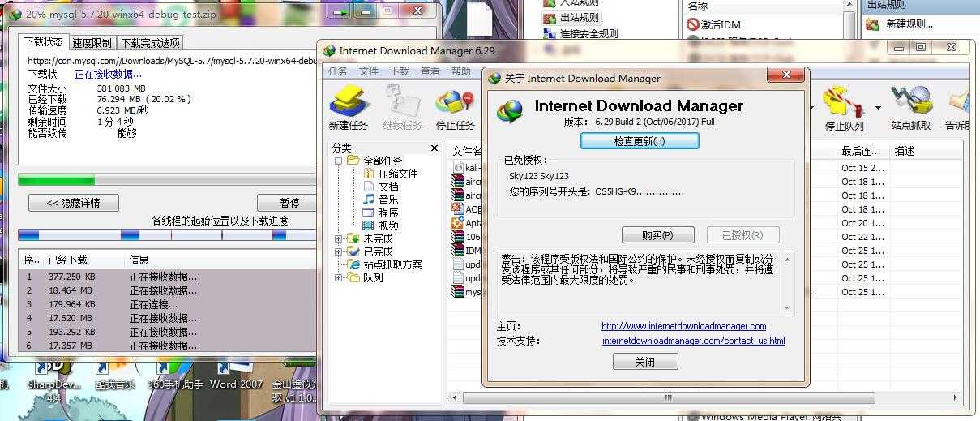Click the 停止任务 toolbar icon in IDM
This screenshot has width=980, height=421.
coord(455,108)
